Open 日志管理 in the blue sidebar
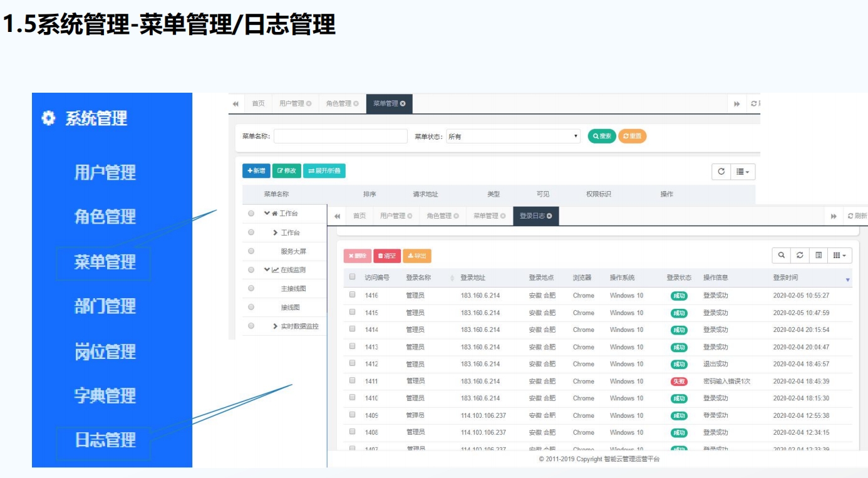Screen dimensions: 868x478 point(105,440)
